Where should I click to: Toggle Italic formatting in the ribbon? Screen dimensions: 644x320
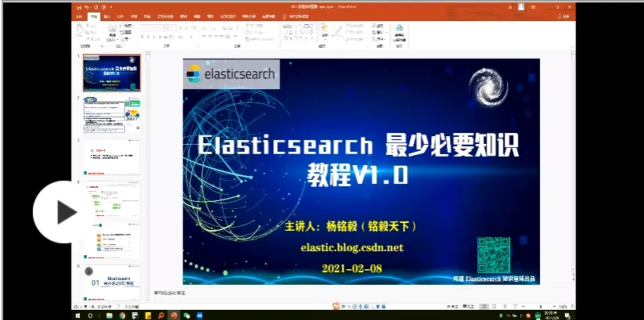(x=148, y=37)
